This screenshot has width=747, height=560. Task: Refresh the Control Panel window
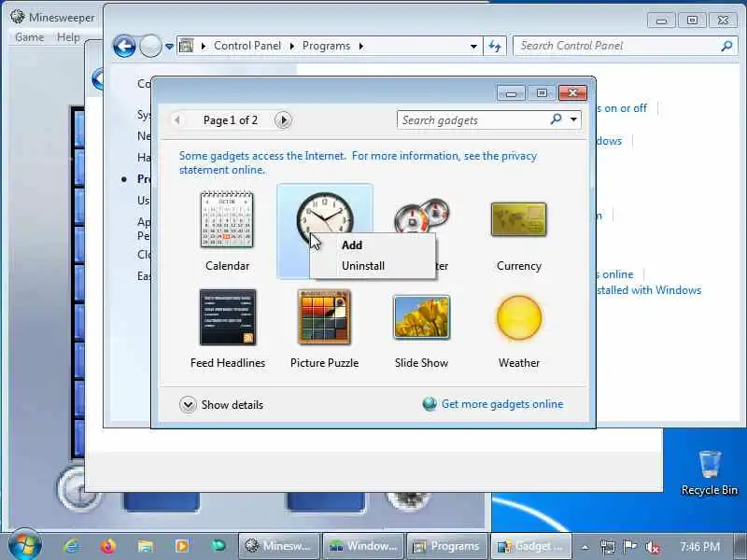495,46
